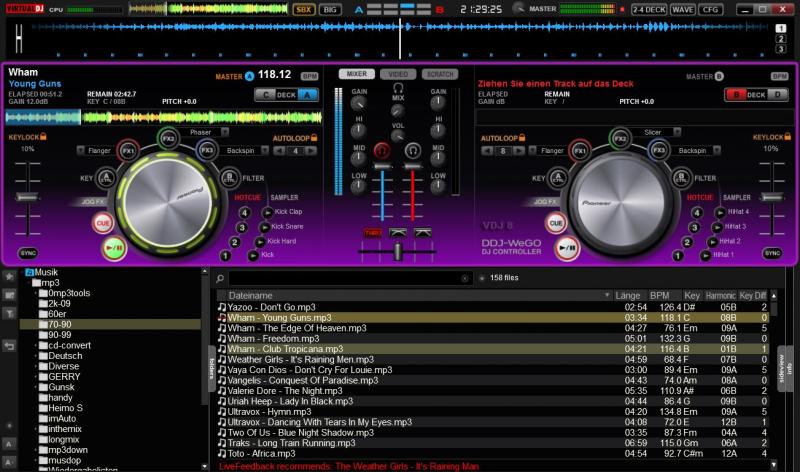800x472 pixels.
Task: Click left channel volume fader in mixer
Action: coord(382,167)
